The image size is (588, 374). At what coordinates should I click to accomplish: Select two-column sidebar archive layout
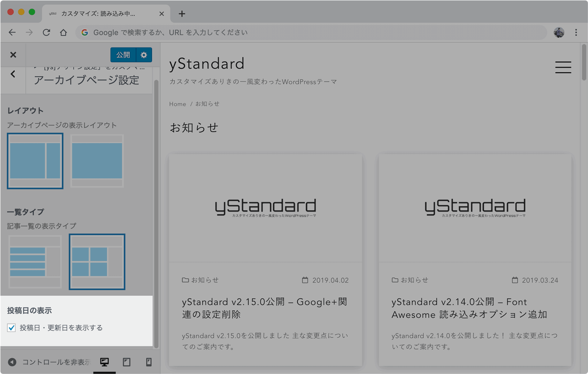pos(35,161)
